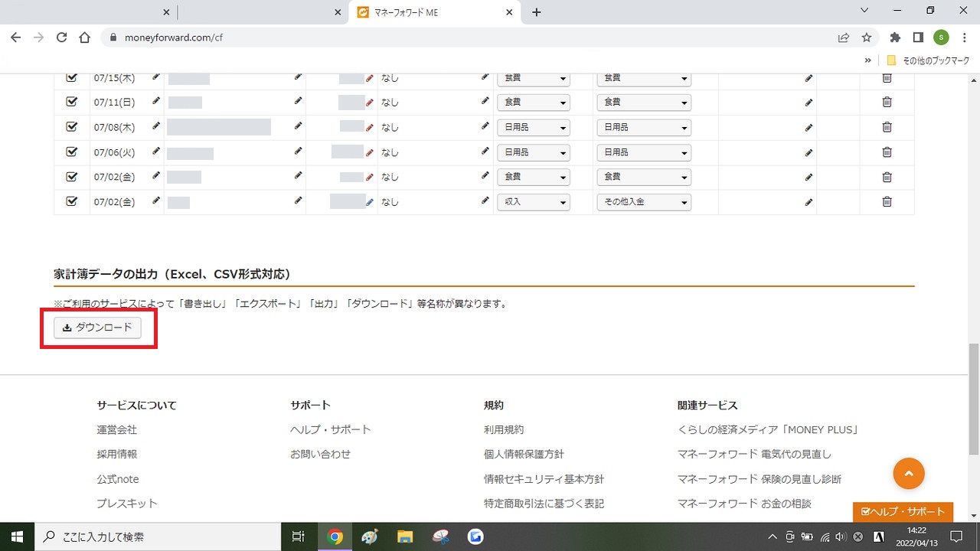Open the ヘルプ・サポート orange button
980x551 pixels.
tap(903, 511)
